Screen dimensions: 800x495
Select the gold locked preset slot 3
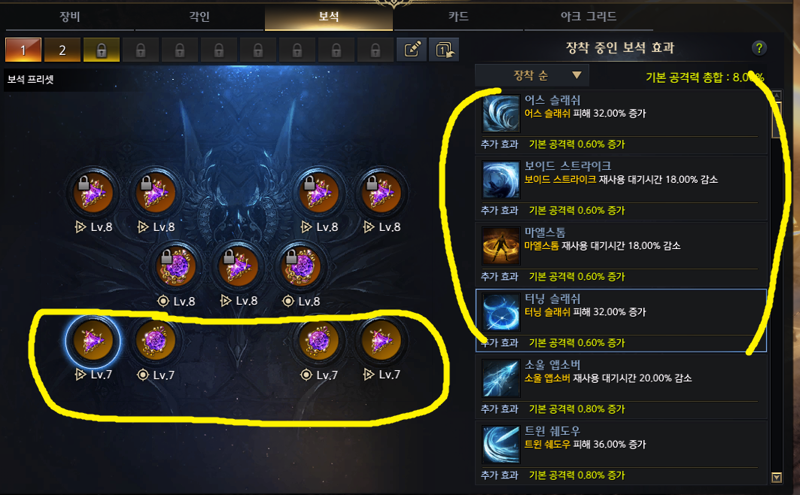tap(102, 50)
